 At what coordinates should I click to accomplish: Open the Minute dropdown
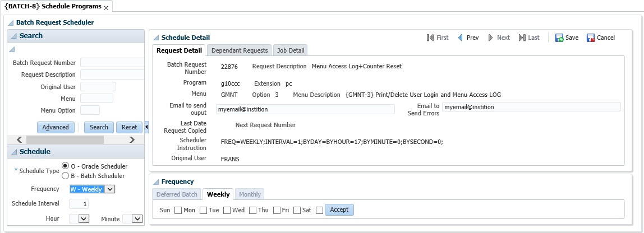tap(137, 219)
